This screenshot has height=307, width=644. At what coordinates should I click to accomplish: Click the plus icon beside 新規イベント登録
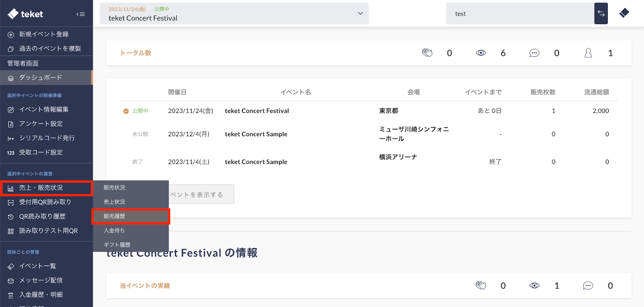pyautogui.click(x=11, y=35)
